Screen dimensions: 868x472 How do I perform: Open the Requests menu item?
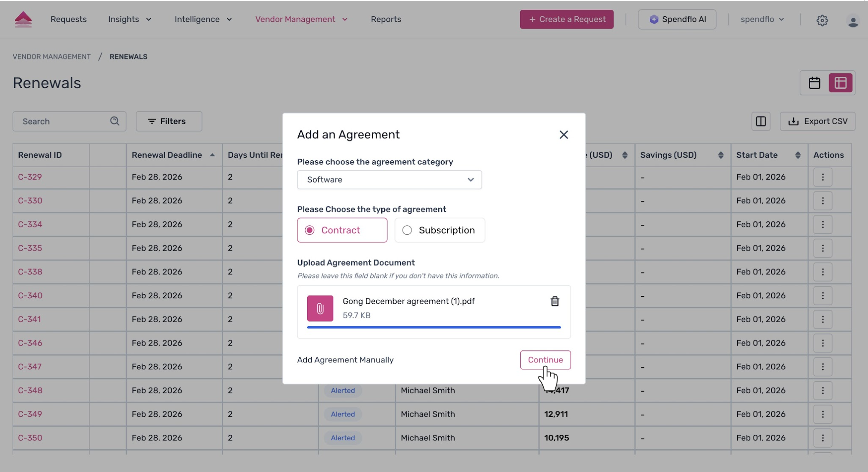coord(68,19)
